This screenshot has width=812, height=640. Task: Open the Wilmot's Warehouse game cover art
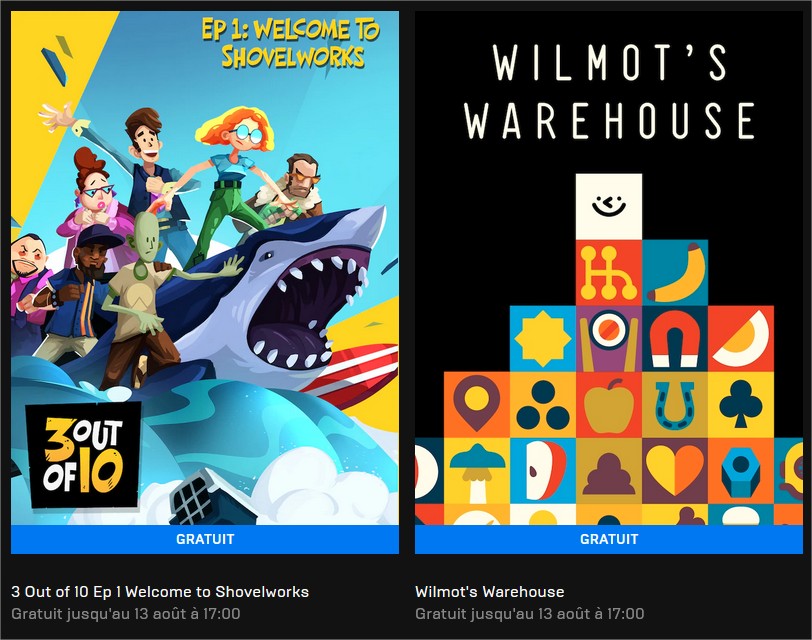coord(609,268)
